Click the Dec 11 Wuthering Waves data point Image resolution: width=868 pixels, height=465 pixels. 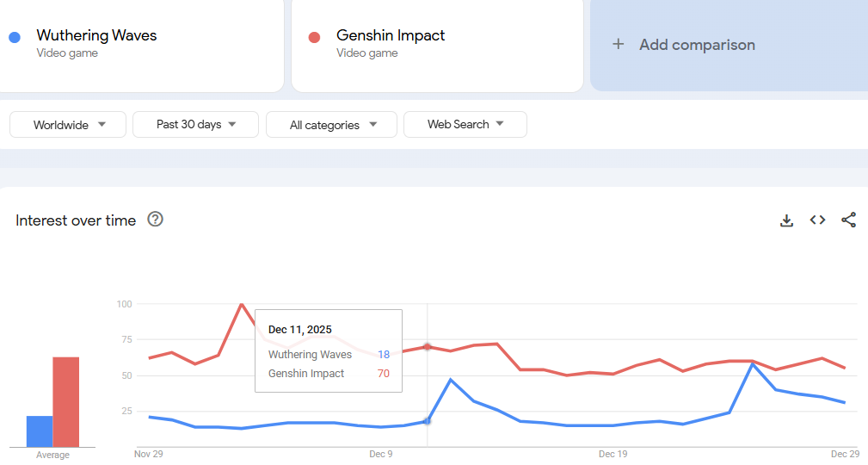pos(428,421)
